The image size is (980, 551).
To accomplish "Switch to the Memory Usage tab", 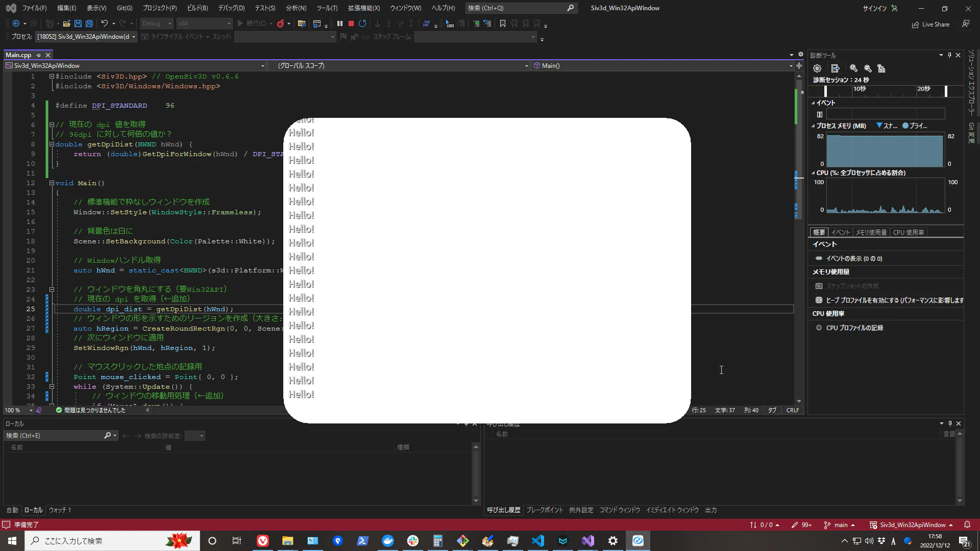I will click(871, 233).
